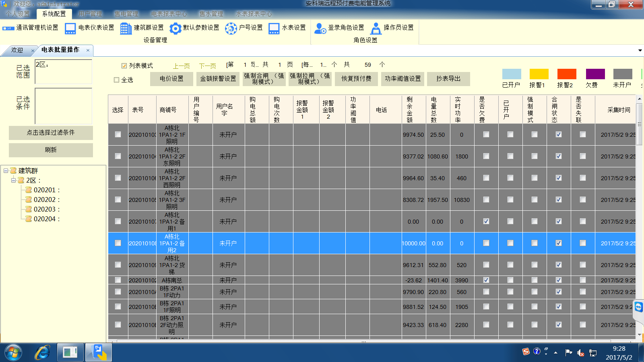The width and height of the screenshot is (644, 362).
Task: Switch to the 欢迎 tab
Action: pos(17,50)
